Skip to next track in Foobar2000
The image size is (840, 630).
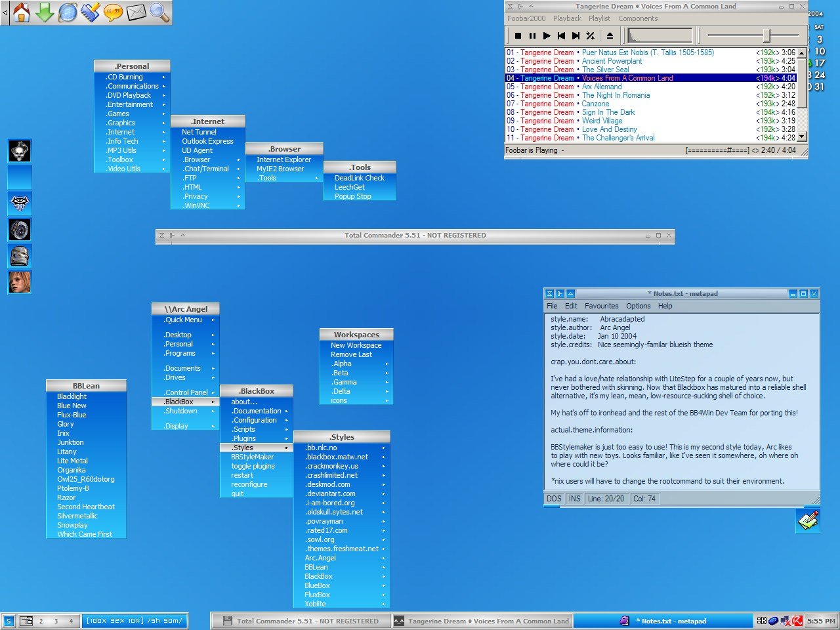(x=576, y=35)
